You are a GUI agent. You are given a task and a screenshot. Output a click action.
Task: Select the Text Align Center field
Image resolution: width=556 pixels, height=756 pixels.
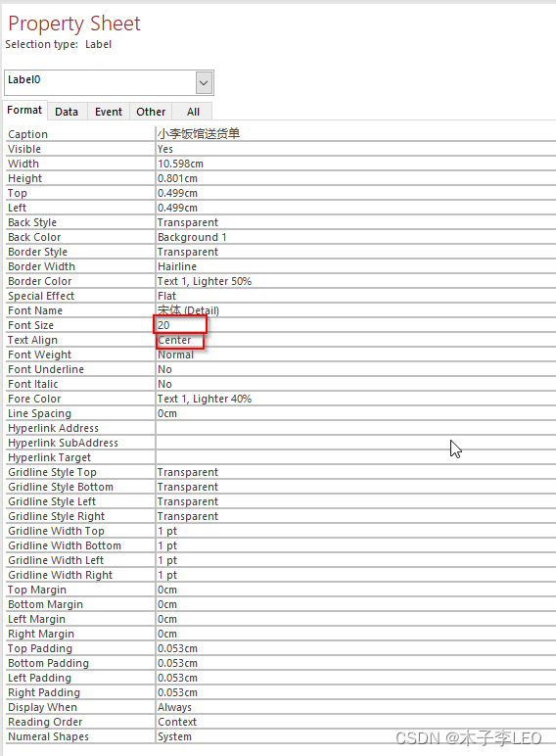tap(355, 340)
